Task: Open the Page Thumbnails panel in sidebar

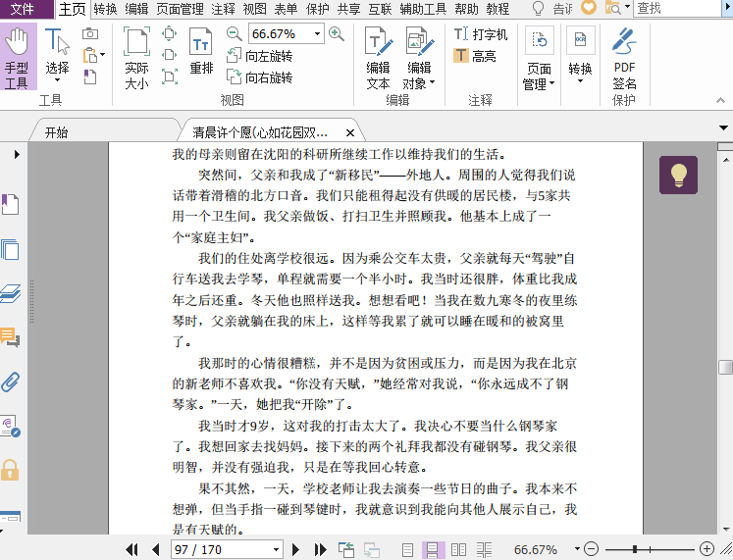Action: (x=10, y=249)
